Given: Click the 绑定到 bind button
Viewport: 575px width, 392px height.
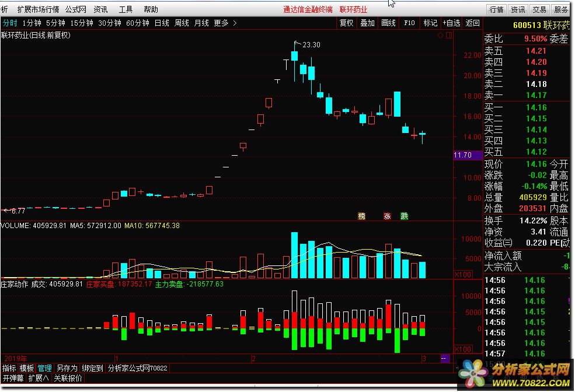Looking at the screenshot, I should (x=92, y=368).
